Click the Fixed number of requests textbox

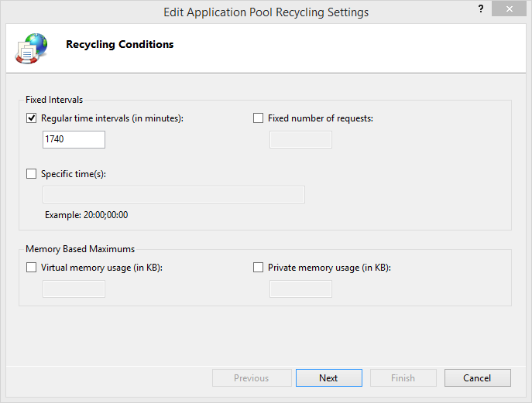(x=300, y=139)
